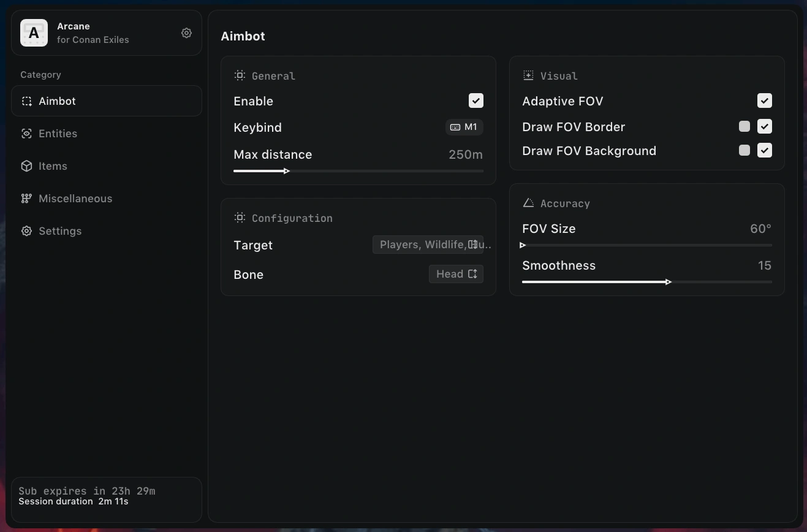The height and width of the screenshot is (532, 807).
Task: Click the Category sidebar label
Action: pos(40,75)
